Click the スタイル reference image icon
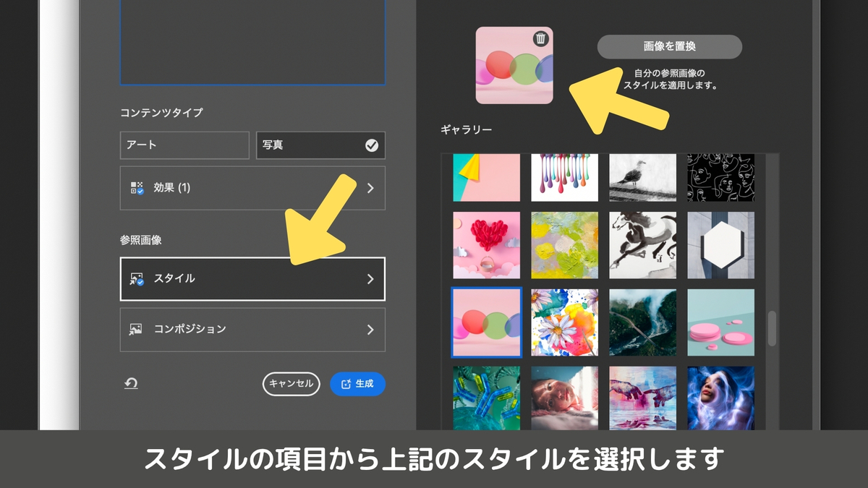Viewport: 868px width, 488px height. 137,279
